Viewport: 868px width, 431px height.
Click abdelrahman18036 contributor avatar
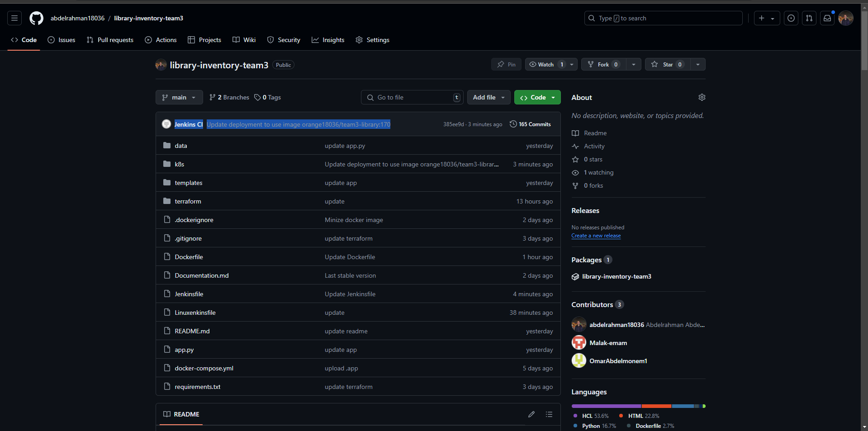point(579,325)
